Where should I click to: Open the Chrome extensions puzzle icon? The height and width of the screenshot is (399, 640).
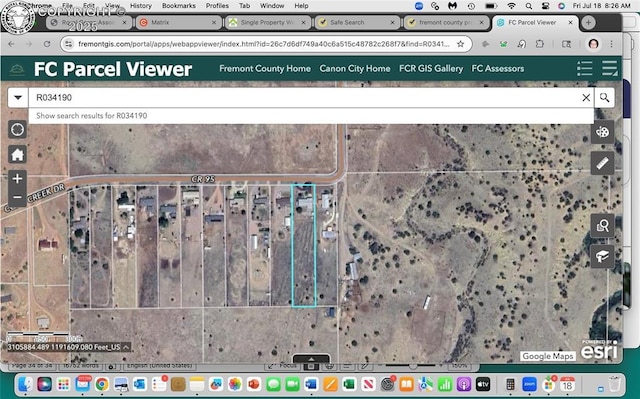coord(540,44)
